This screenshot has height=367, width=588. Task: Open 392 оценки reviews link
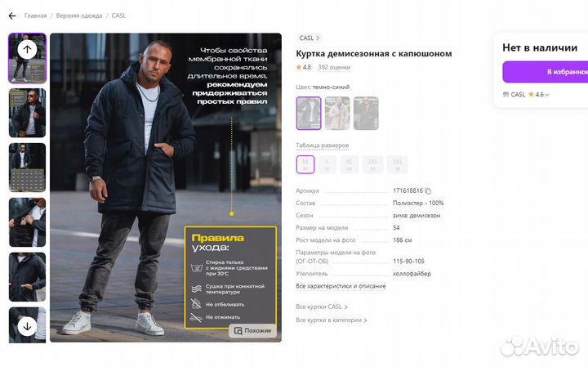click(334, 67)
